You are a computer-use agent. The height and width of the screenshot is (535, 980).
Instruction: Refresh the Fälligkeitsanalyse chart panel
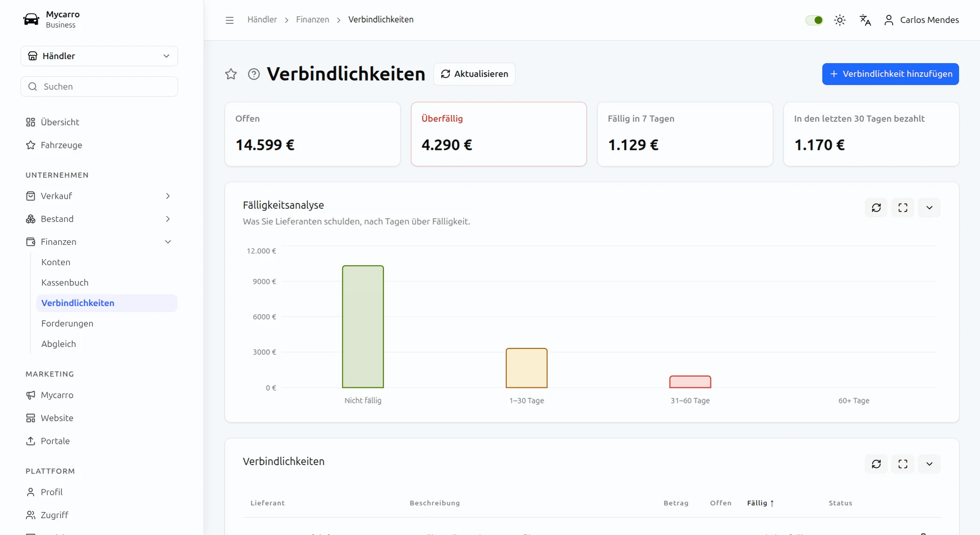[x=876, y=208]
